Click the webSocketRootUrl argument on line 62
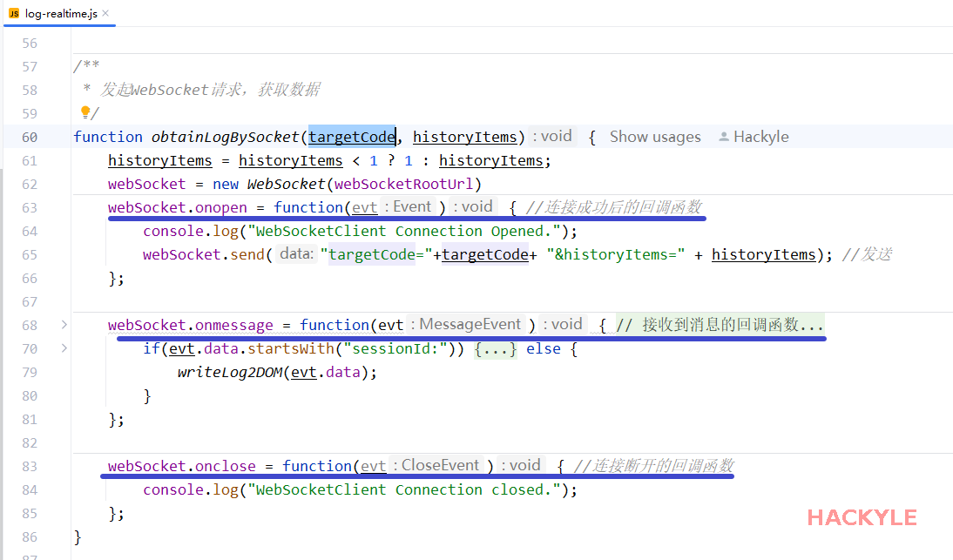 point(404,184)
